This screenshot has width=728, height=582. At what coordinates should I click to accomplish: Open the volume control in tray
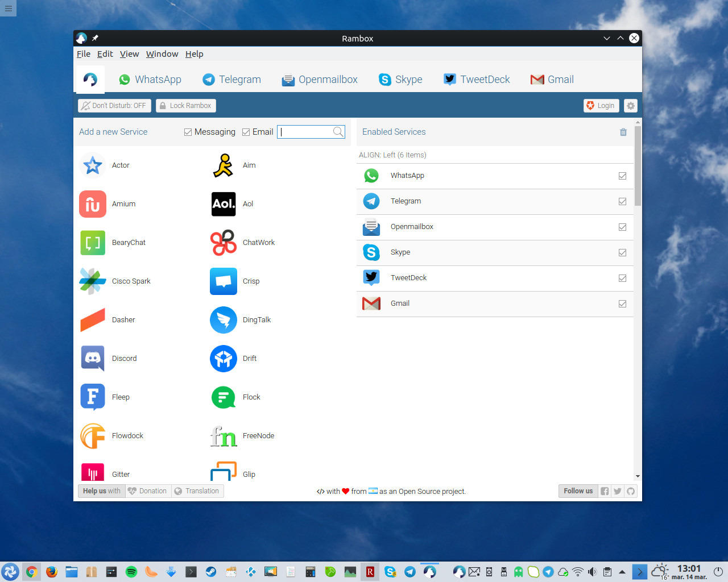[593, 572]
